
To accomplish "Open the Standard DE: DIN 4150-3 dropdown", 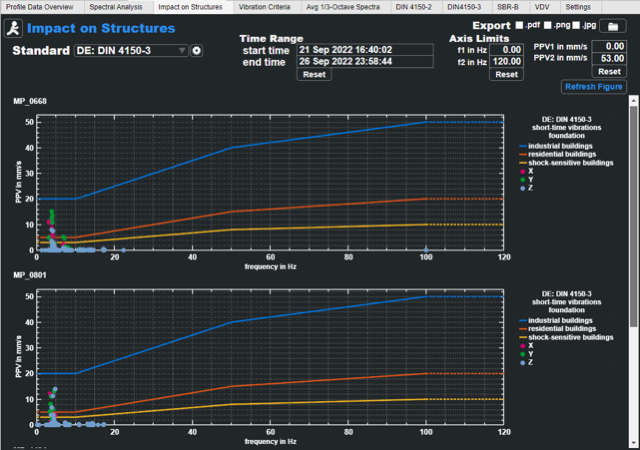I will pyautogui.click(x=131, y=50).
